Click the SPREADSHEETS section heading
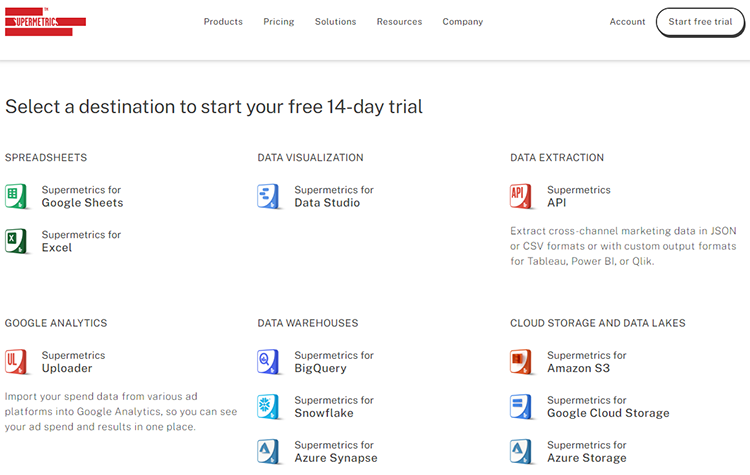 (x=46, y=157)
